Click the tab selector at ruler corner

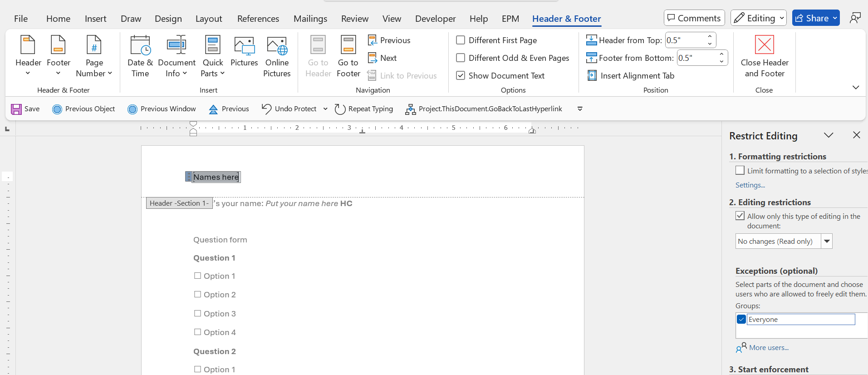(x=7, y=129)
